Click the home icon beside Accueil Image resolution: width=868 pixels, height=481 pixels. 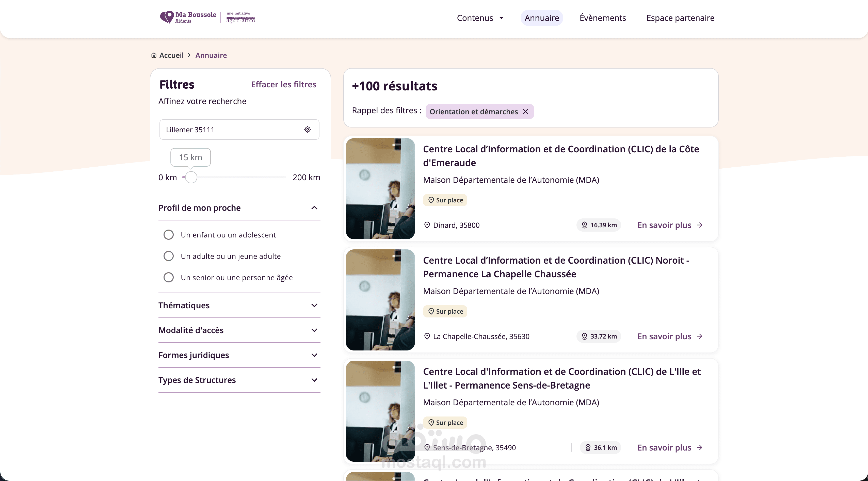coord(154,55)
